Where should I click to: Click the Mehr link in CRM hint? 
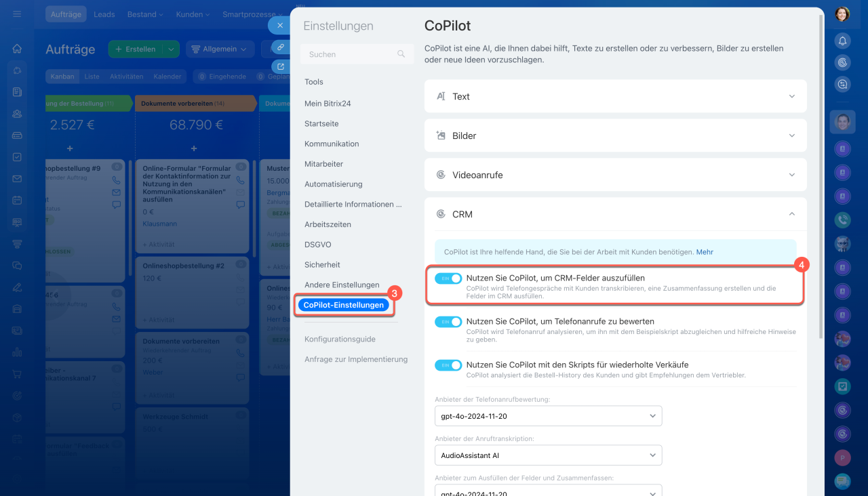(x=705, y=252)
